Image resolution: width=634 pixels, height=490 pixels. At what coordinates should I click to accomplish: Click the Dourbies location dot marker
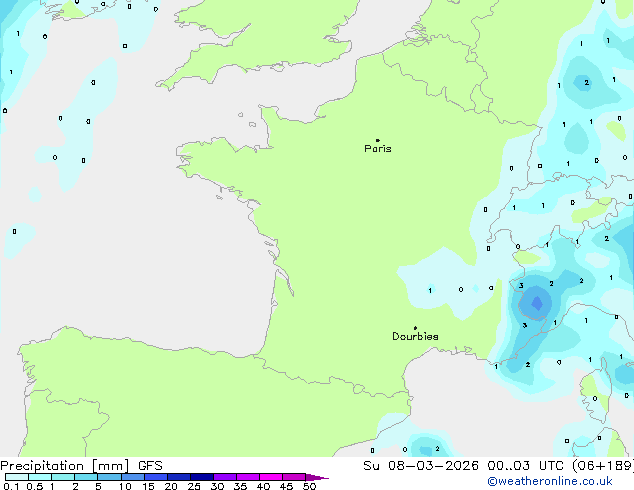click(x=415, y=328)
